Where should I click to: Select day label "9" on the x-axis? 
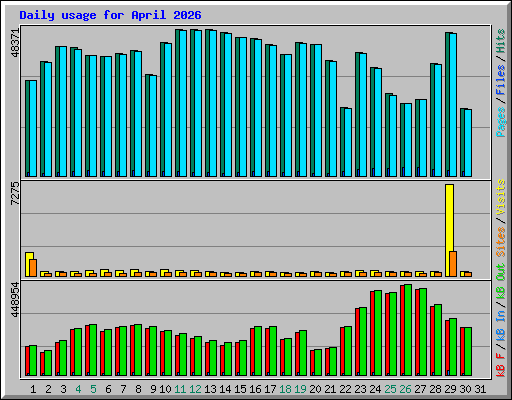click(153, 389)
